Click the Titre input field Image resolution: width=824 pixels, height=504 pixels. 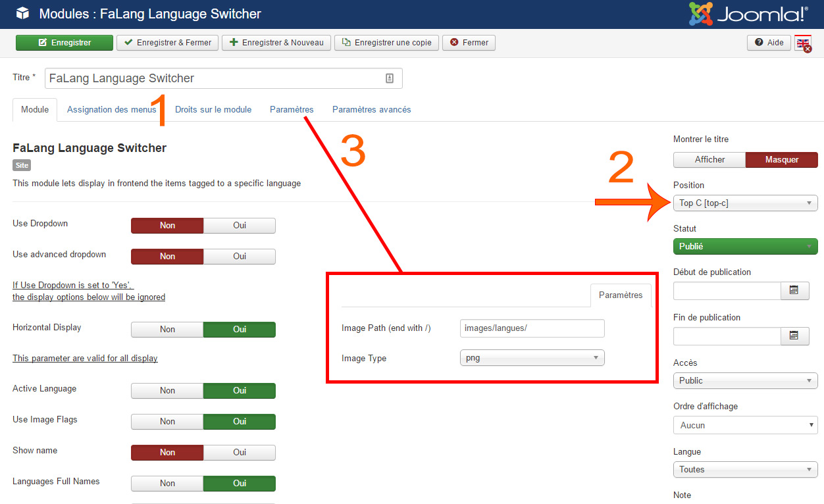223,78
